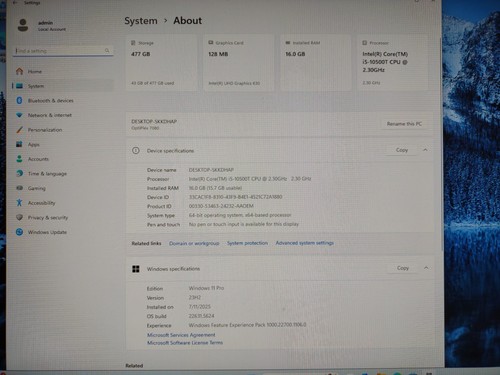Viewport: 500px width, 375px height.
Task: Click the Find a setting search box
Action: point(63,51)
